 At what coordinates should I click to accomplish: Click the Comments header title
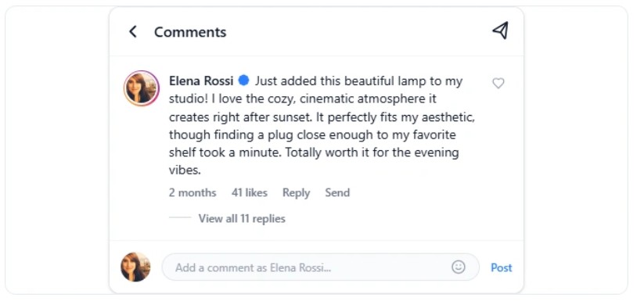point(190,32)
